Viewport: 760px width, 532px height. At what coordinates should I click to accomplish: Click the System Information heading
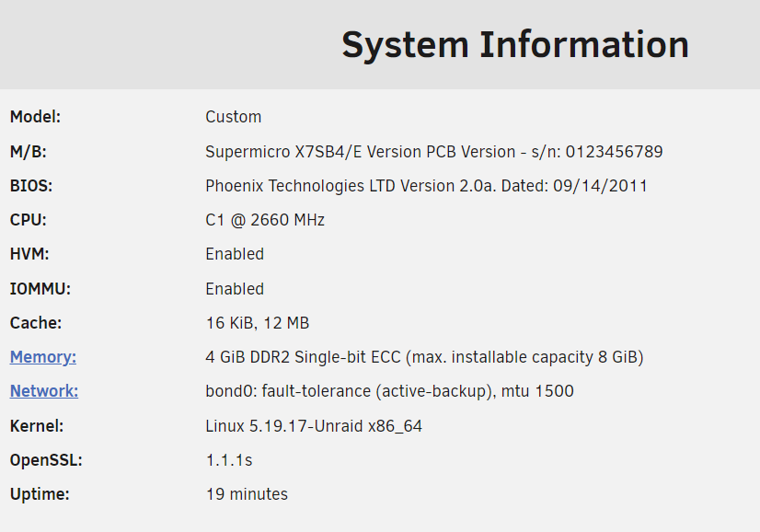point(515,44)
